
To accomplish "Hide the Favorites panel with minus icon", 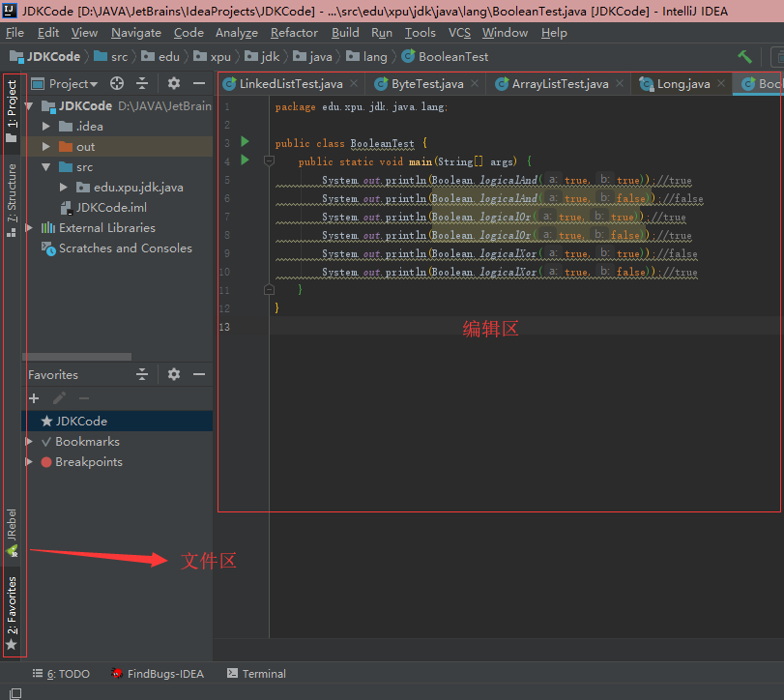I will tap(199, 374).
